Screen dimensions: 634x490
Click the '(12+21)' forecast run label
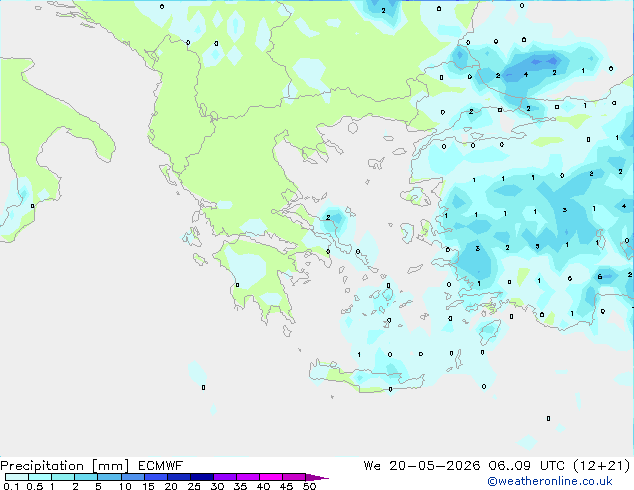pyautogui.click(x=602, y=466)
